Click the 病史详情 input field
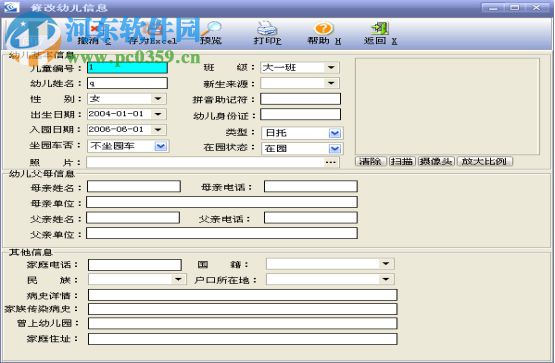The image size is (555, 363). [243, 295]
